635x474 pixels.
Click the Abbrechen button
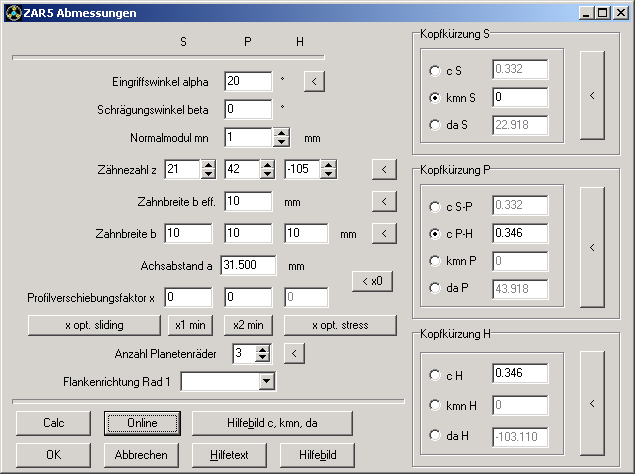click(140, 454)
